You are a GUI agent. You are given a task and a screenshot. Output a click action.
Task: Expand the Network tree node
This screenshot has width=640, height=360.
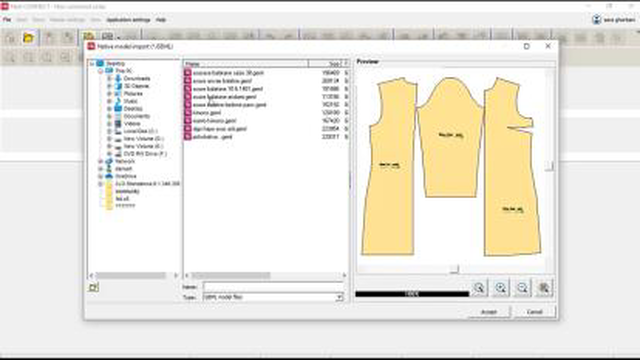tap(100, 161)
